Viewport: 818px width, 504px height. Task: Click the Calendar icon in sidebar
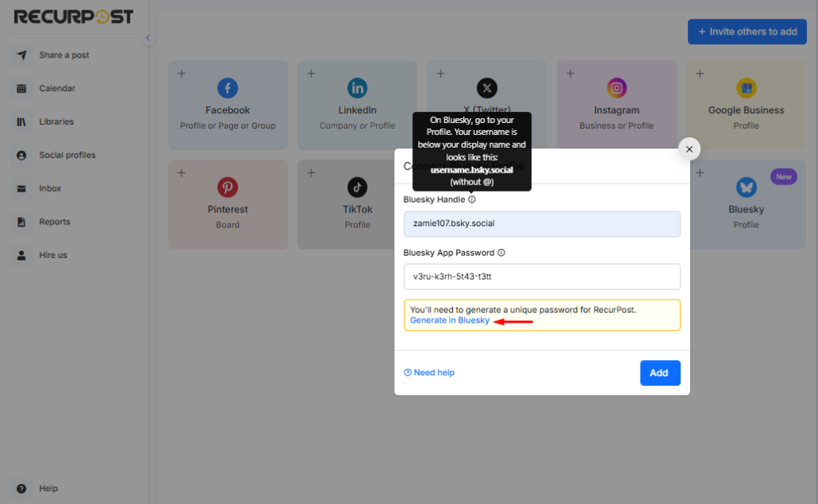22,88
